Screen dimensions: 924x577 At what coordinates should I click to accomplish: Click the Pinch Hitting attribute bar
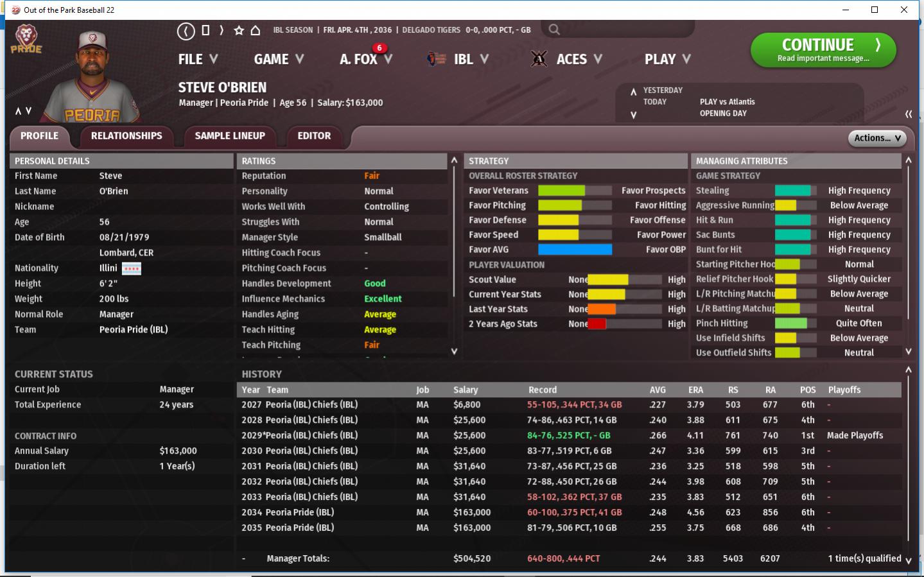[x=796, y=323]
